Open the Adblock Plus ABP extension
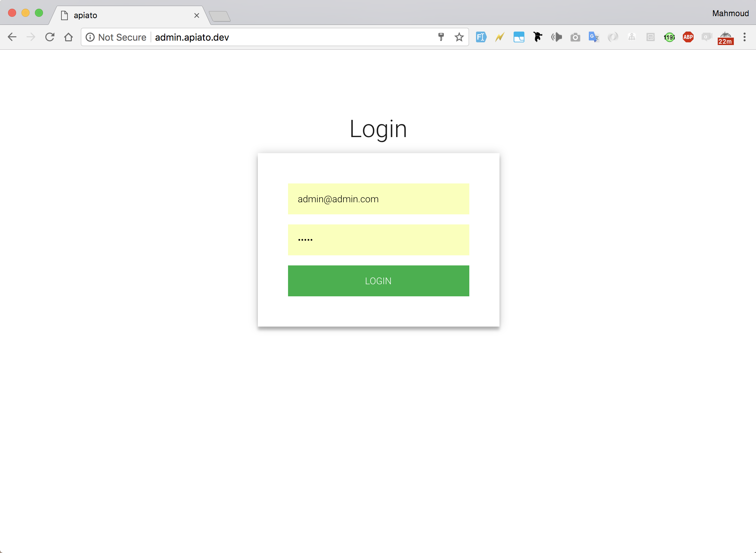 [688, 37]
